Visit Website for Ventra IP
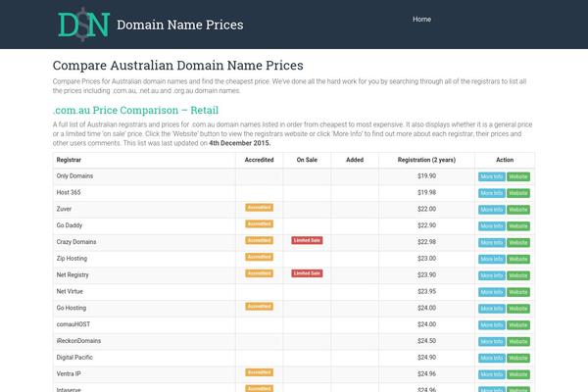The image size is (588, 392). (518, 374)
